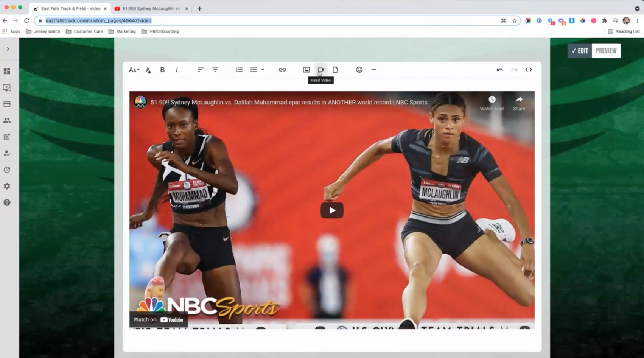Undo the last edit
This screenshot has width=644, height=358.
tap(499, 70)
